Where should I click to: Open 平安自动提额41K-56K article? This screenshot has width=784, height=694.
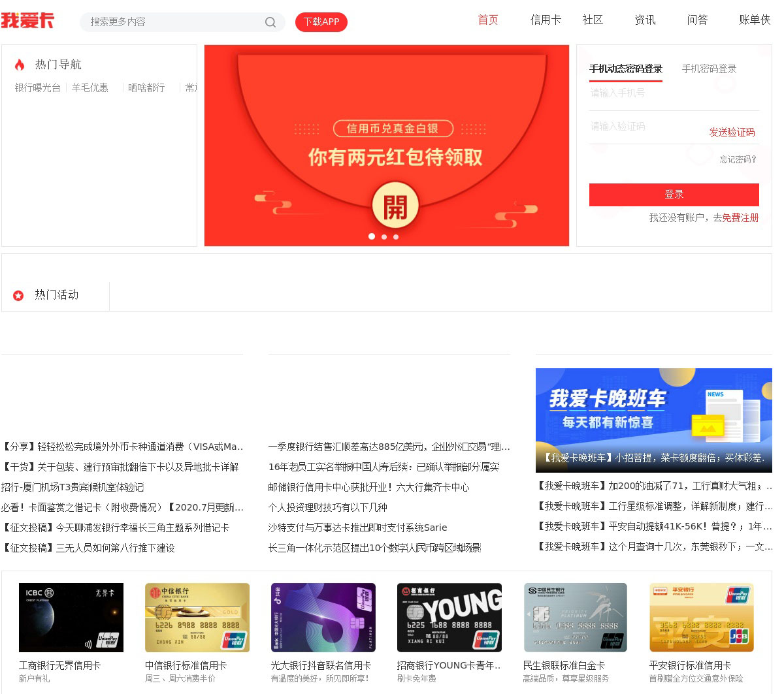click(654, 527)
